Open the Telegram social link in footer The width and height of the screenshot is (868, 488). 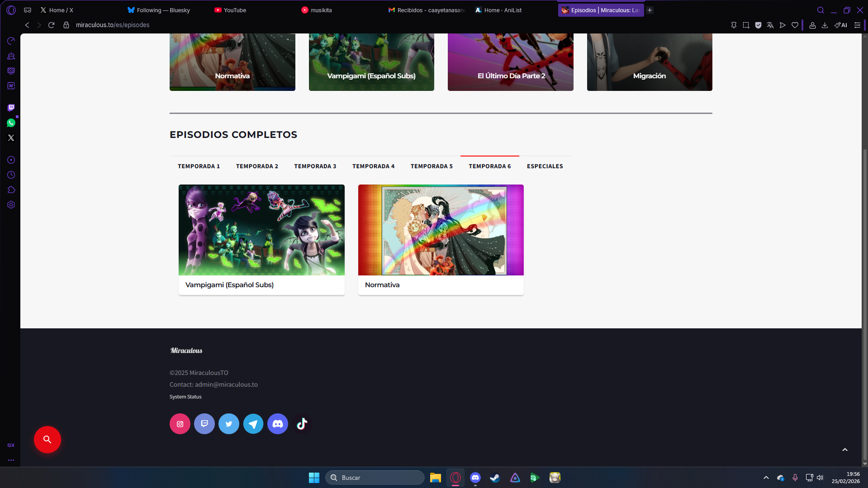tap(253, 424)
